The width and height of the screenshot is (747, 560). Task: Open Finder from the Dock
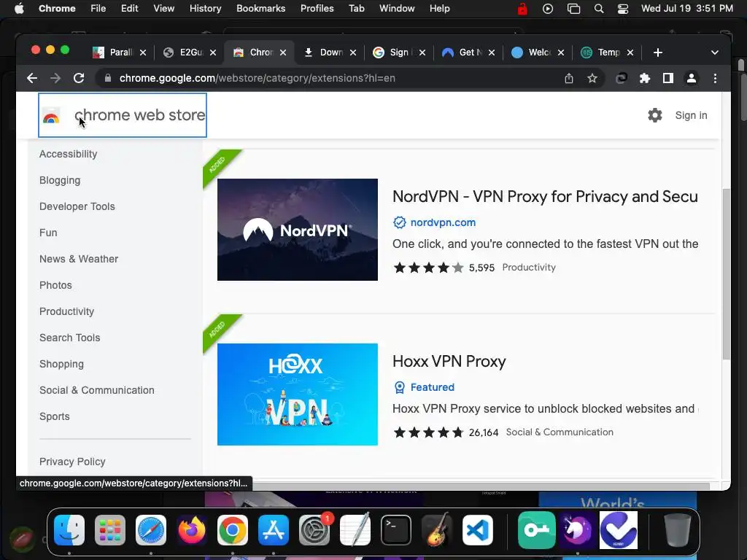pos(69,530)
